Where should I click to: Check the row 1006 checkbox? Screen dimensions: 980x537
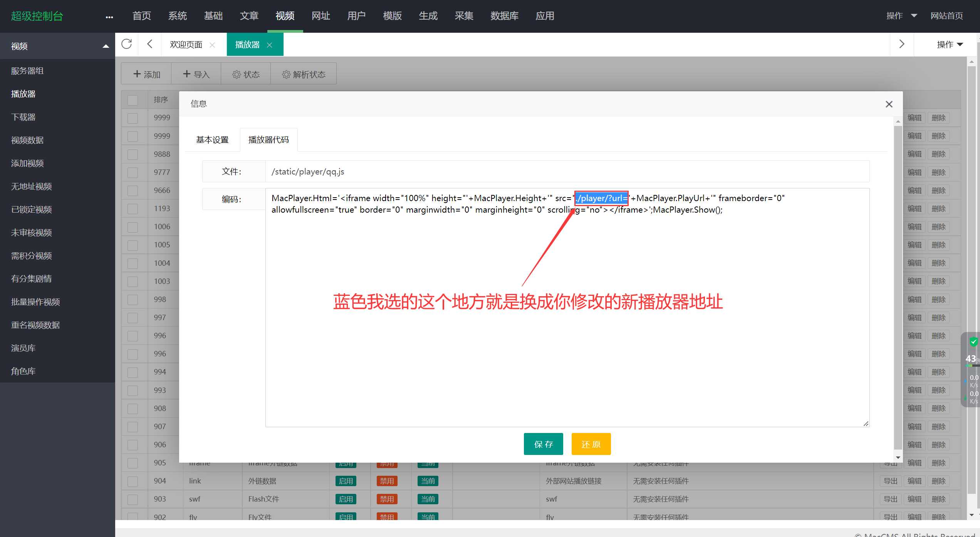coord(133,227)
